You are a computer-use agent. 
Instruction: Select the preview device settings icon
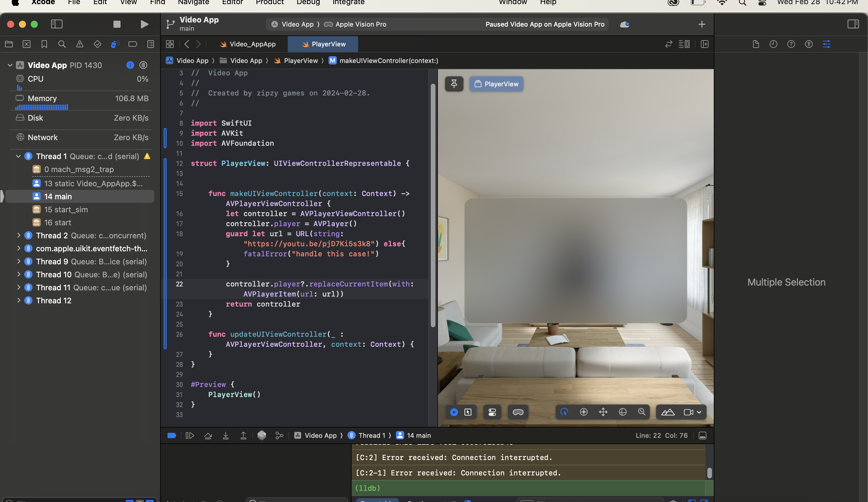pyautogui.click(x=492, y=412)
